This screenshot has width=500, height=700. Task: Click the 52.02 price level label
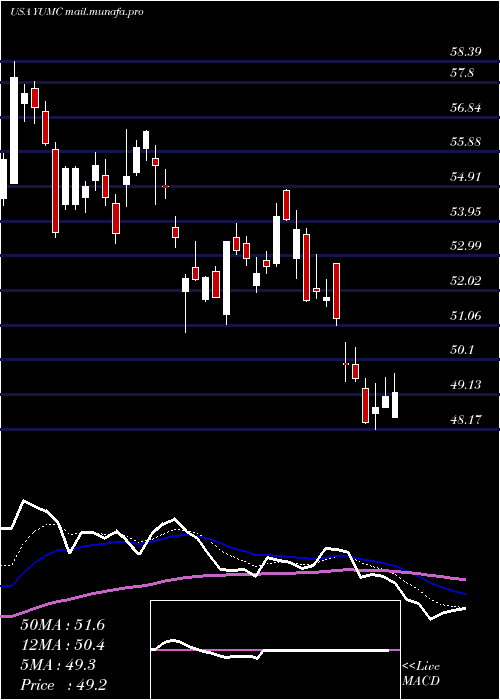[466, 281]
